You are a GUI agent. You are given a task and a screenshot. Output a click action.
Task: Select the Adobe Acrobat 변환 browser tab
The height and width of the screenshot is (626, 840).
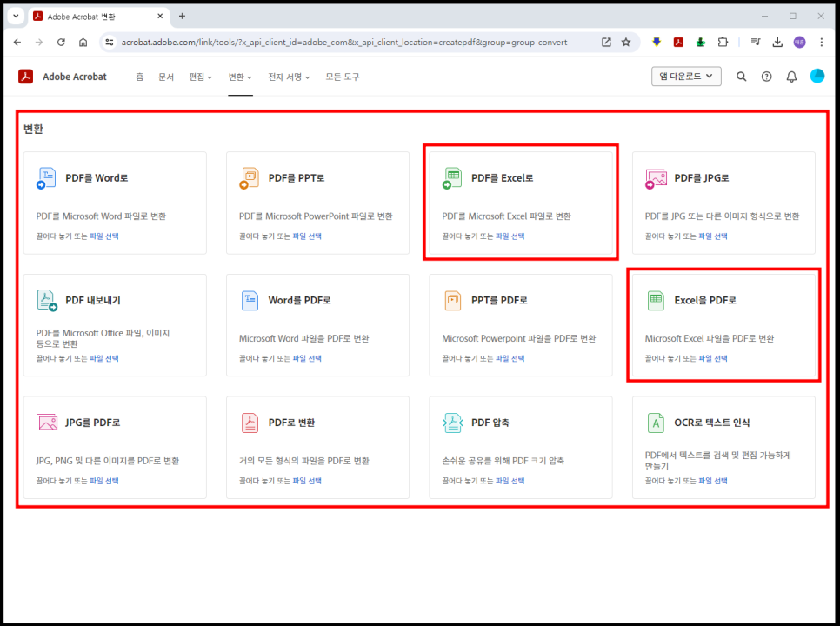point(98,17)
